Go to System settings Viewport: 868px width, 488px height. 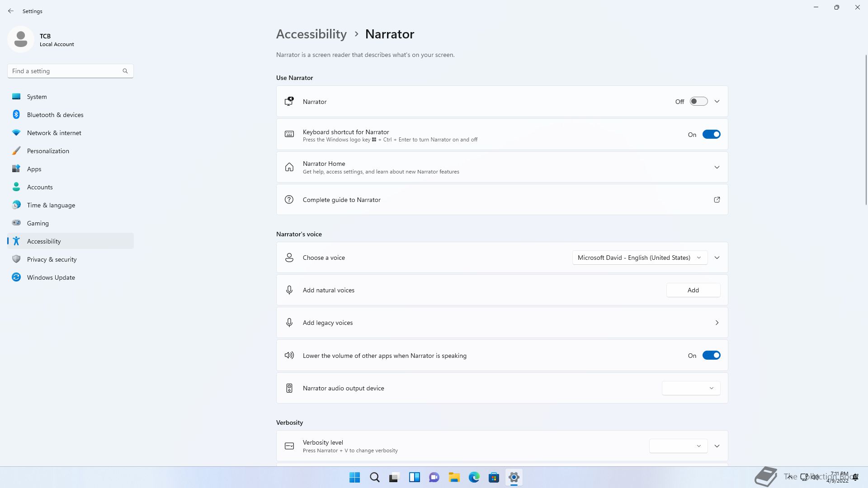(71, 97)
